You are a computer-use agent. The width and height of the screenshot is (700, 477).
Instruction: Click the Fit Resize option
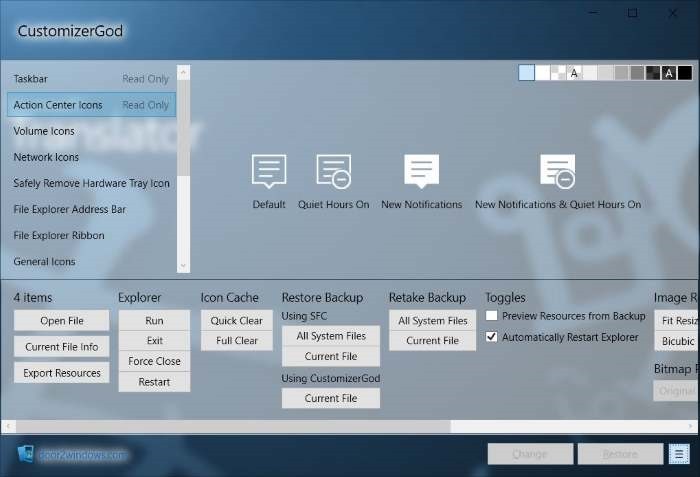coord(677,321)
